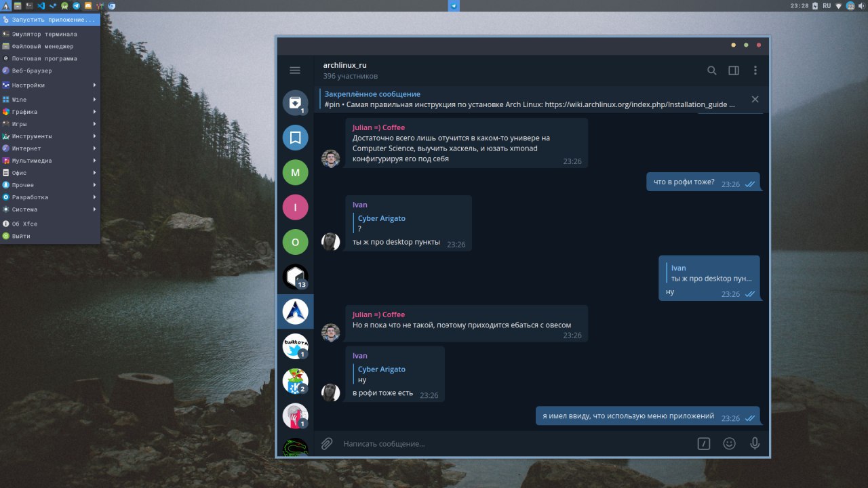The height and width of the screenshot is (488, 868).
Task: Click the message input field
Action: (515, 443)
